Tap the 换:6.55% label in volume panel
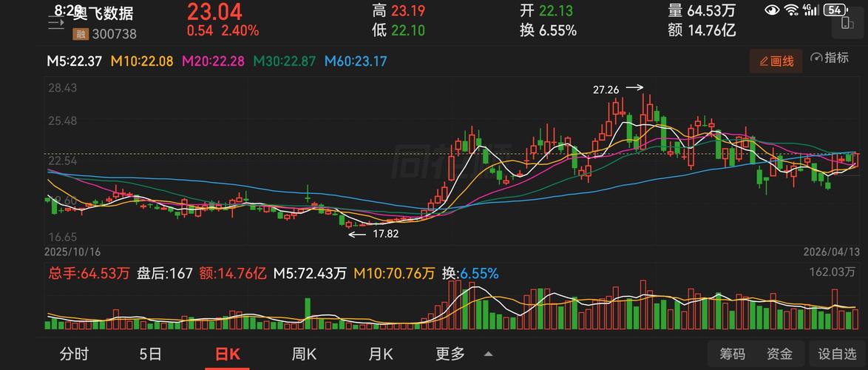 coord(470,273)
